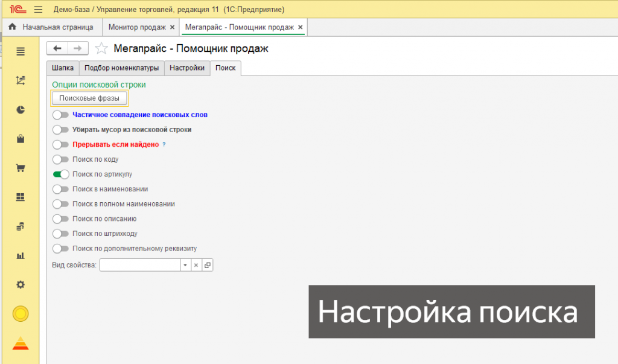
Task: Turn on Поиск по коду
Action: (61, 159)
